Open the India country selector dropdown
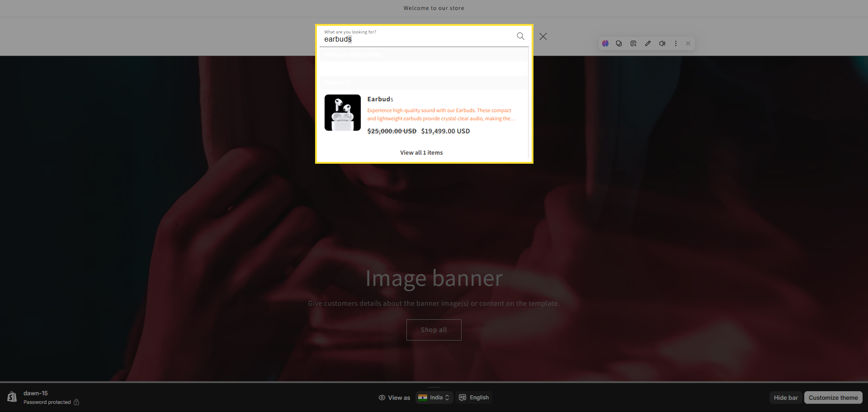Image resolution: width=868 pixels, height=412 pixels. [434, 398]
